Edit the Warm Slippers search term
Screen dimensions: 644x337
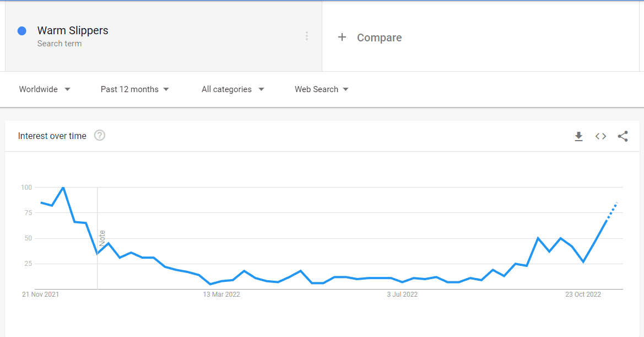pyautogui.click(x=73, y=30)
